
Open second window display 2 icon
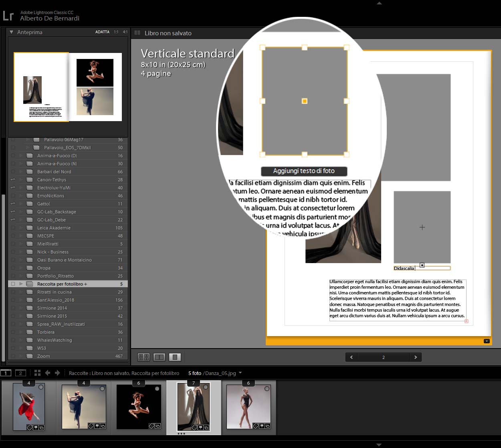[x=20, y=373]
